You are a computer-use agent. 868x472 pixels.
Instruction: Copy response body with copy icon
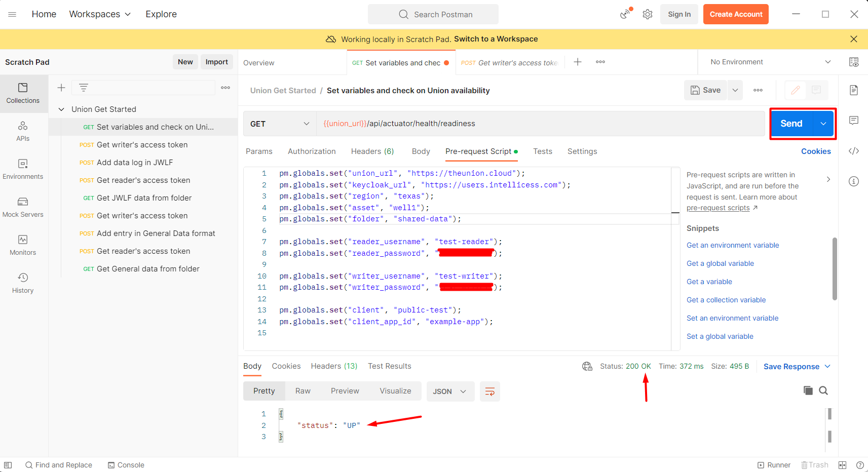[x=808, y=390]
